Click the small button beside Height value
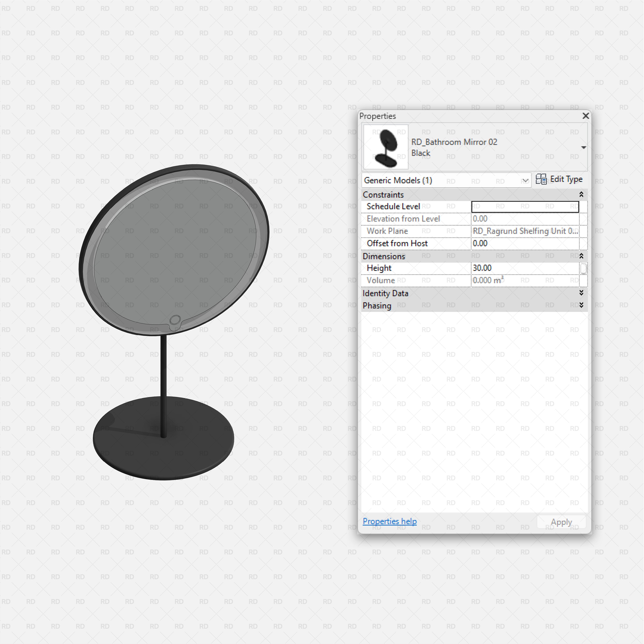 pos(583,268)
